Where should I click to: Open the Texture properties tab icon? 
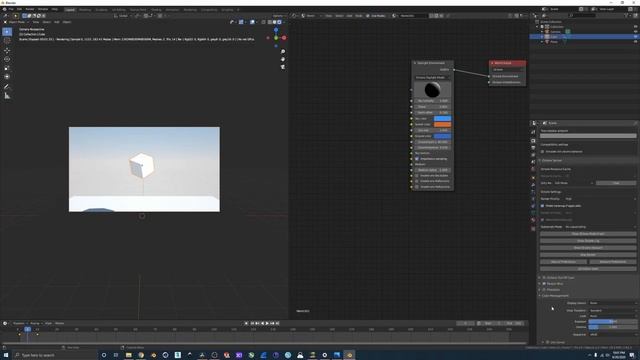533,229
